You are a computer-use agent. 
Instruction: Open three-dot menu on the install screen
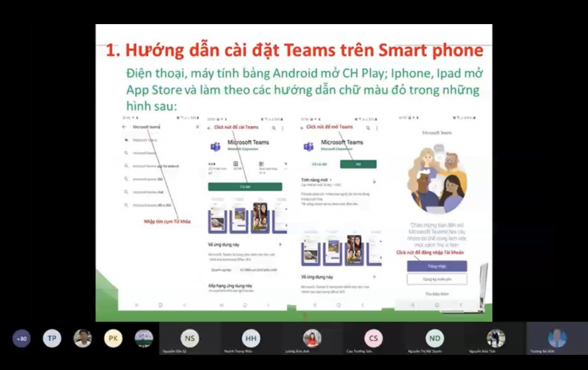[282, 127]
